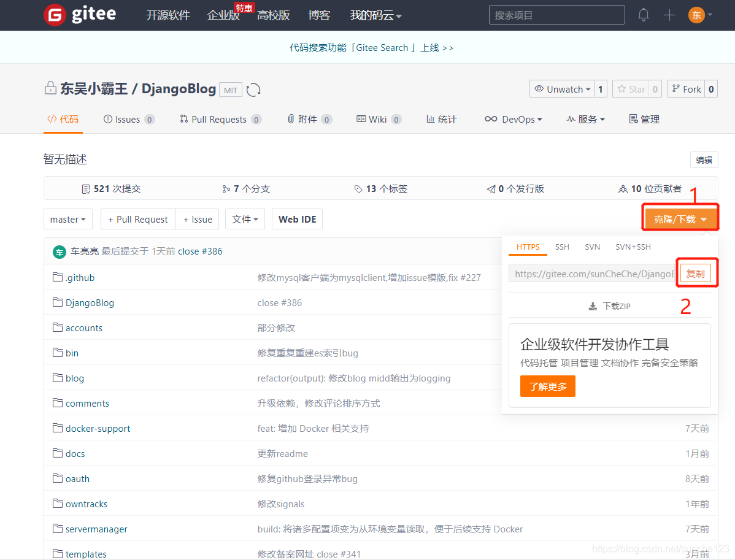735x560 pixels.
Task: Click the oauth folder icon
Action: tap(58, 478)
